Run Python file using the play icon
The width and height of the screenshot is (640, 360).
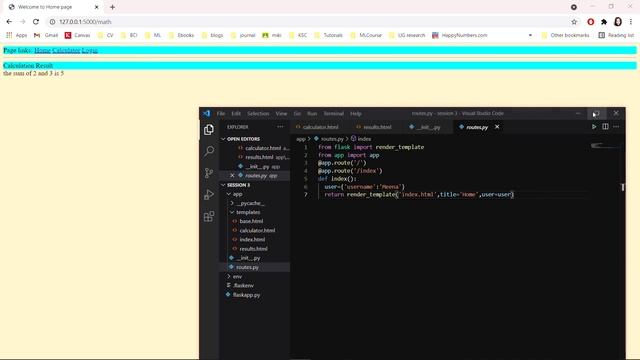(594, 127)
